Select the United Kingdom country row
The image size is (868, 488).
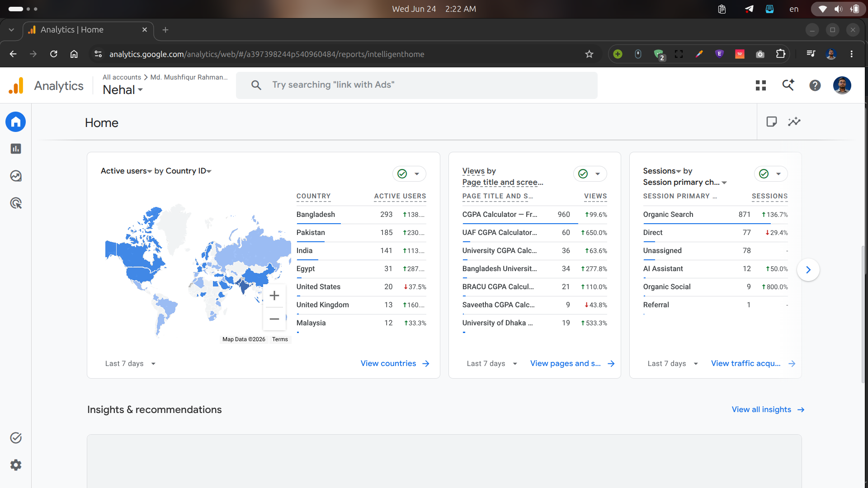[x=361, y=305]
